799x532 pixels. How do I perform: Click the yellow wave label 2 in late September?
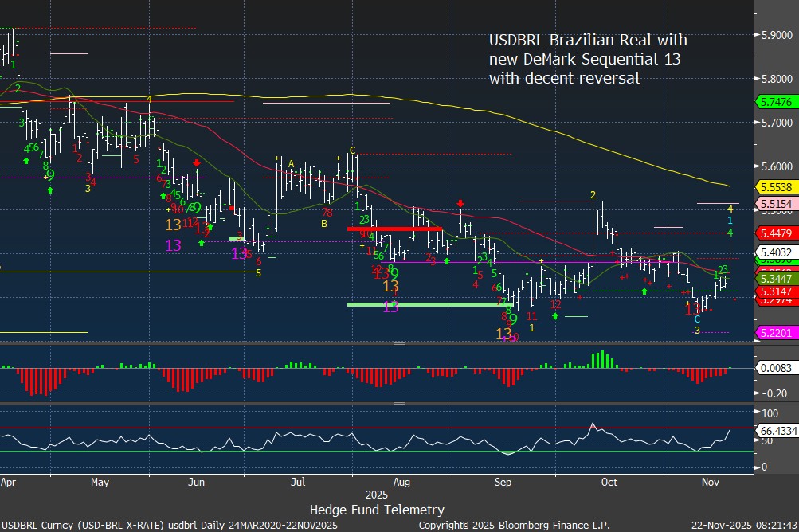(x=593, y=194)
